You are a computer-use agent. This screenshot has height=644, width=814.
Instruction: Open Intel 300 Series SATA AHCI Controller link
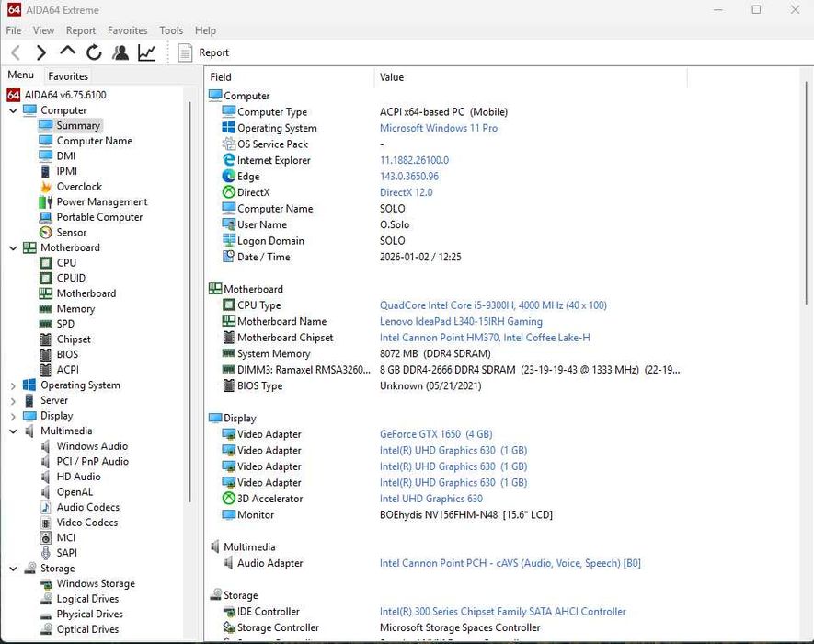tap(502, 611)
